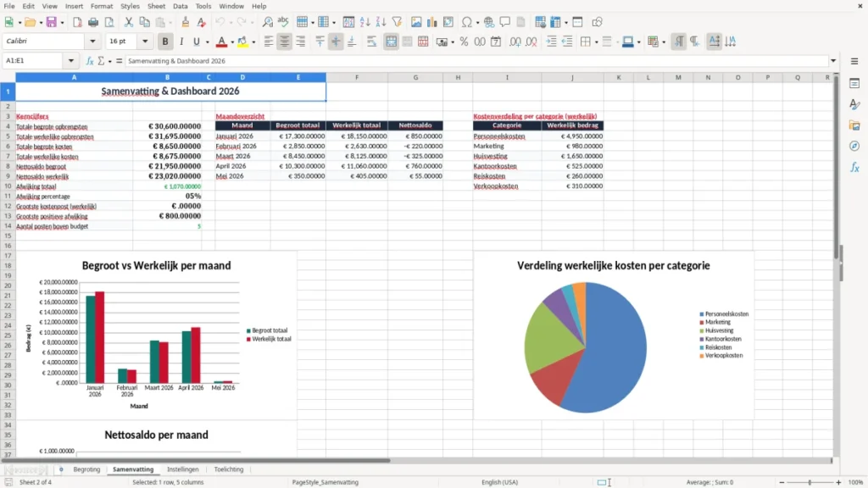Open the Format menu
Image resolution: width=868 pixels, height=488 pixels.
[102, 6]
